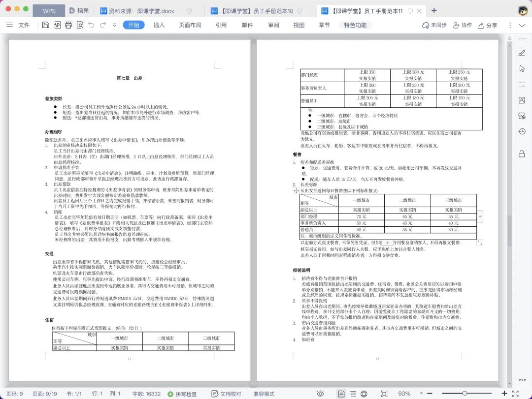Open the 插入 ribbon tab

tap(159, 25)
